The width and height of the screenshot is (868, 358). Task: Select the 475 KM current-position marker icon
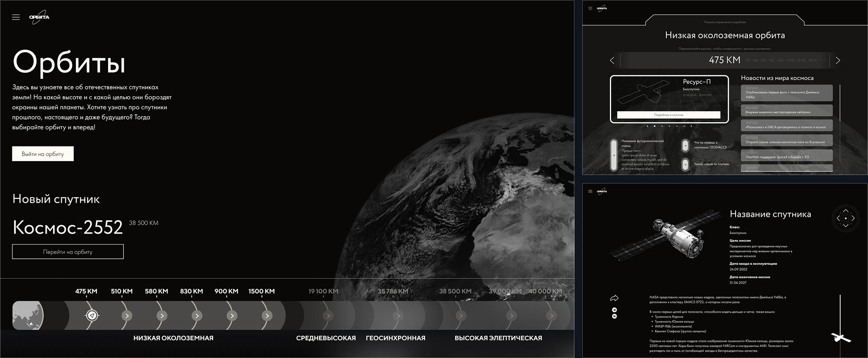click(92, 316)
